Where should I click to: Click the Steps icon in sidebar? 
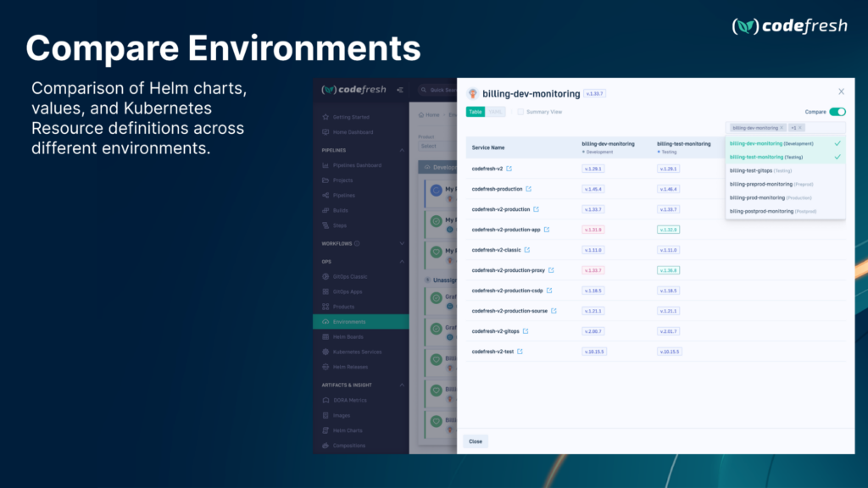[x=325, y=225]
